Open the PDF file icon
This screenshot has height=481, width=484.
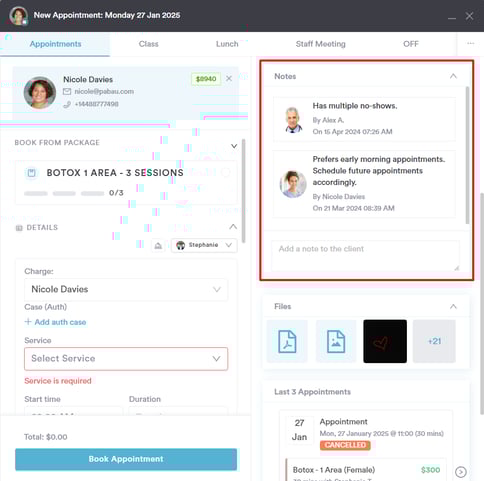tap(287, 341)
